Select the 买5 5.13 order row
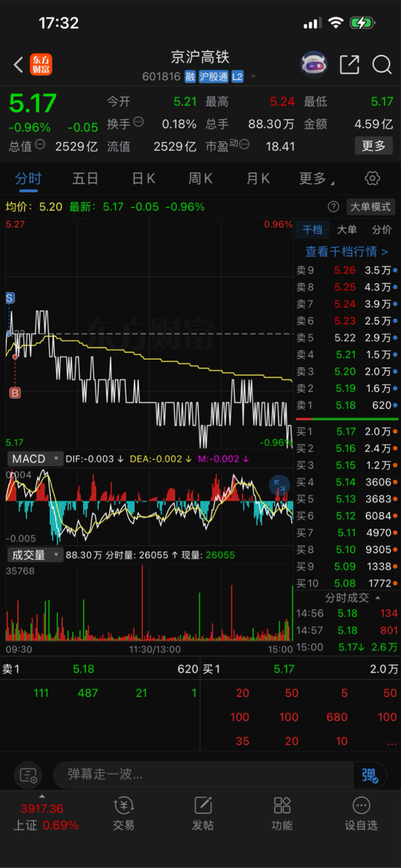 click(347, 499)
